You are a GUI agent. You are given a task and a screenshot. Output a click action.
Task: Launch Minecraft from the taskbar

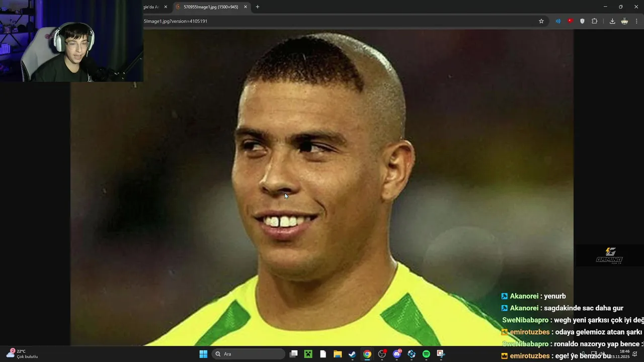pyautogui.click(x=308, y=354)
